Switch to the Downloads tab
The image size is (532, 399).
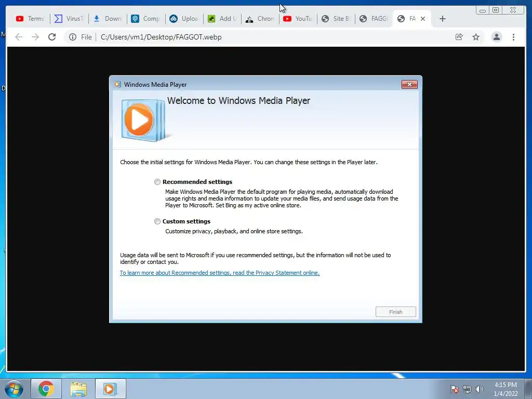pyautogui.click(x=107, y=19)
